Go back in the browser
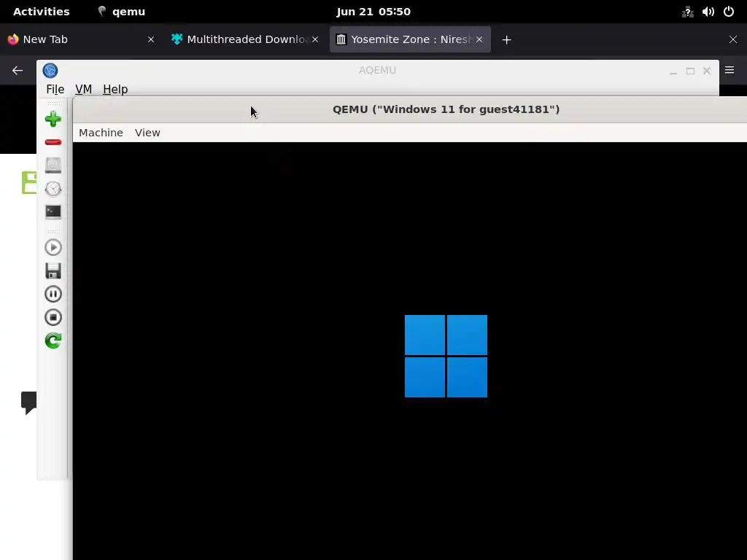 pos(18,71)
